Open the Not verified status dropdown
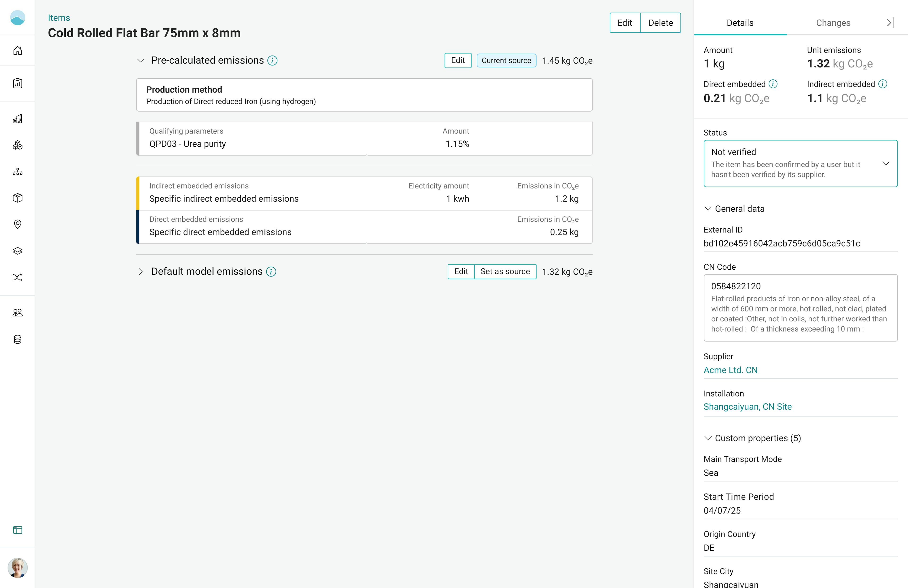Screen dimensions: 908x588 (x=800, y=163)
